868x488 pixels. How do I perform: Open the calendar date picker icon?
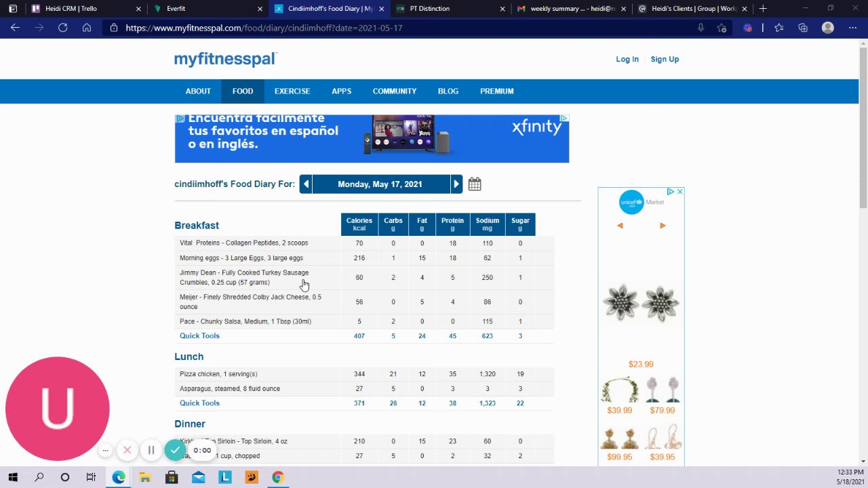tap(475, 184)
